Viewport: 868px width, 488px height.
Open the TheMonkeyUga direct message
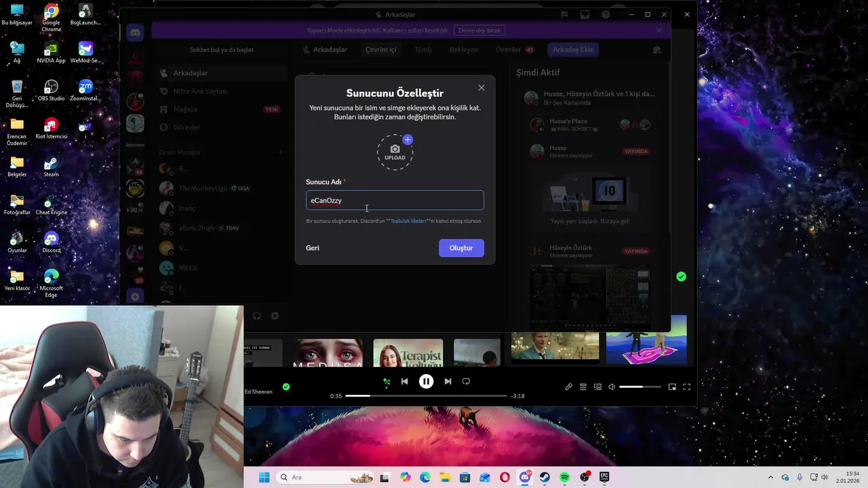pos(222,188)
